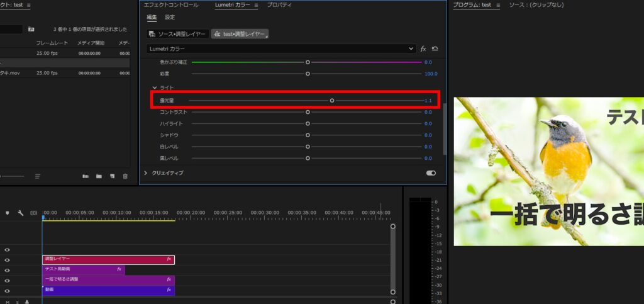Switch to the エフェクトコントロール tab

point(171,5)
